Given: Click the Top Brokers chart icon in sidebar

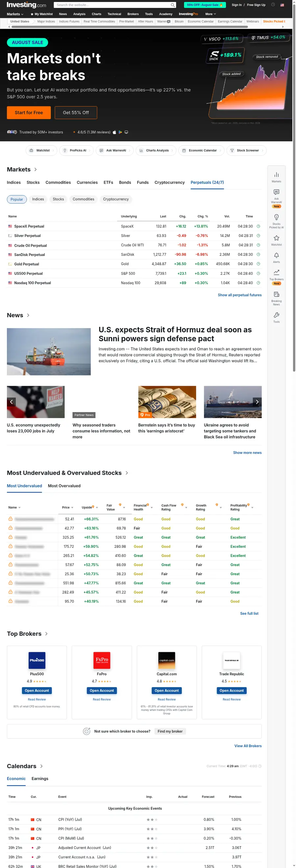Looking at the screenshot, I should (277, 272).
